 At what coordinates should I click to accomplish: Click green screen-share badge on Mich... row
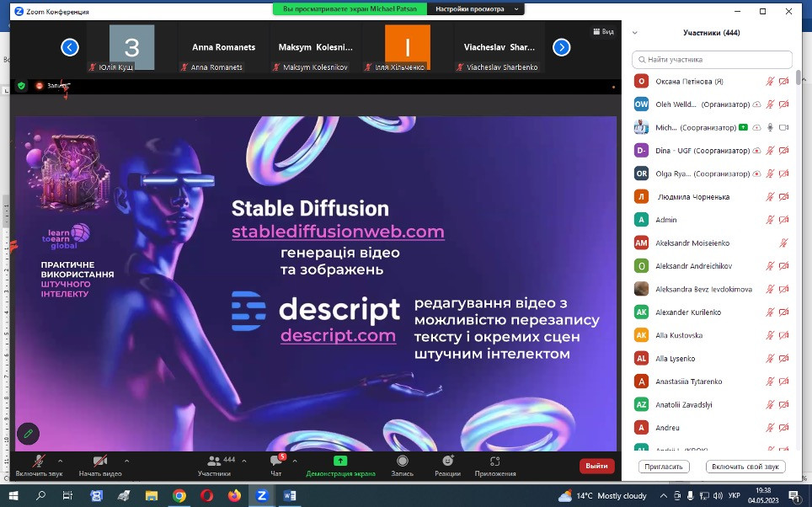(x=743, y=127)
